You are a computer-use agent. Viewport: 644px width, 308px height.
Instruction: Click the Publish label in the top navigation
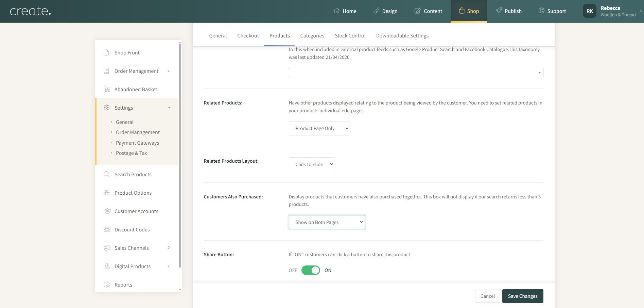coord(513,11)
